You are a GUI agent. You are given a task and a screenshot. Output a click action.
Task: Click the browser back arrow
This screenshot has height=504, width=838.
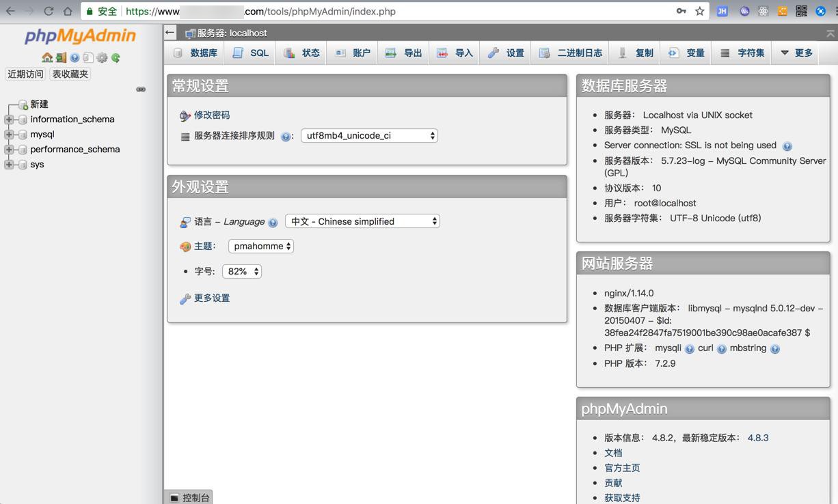[10, 11]
